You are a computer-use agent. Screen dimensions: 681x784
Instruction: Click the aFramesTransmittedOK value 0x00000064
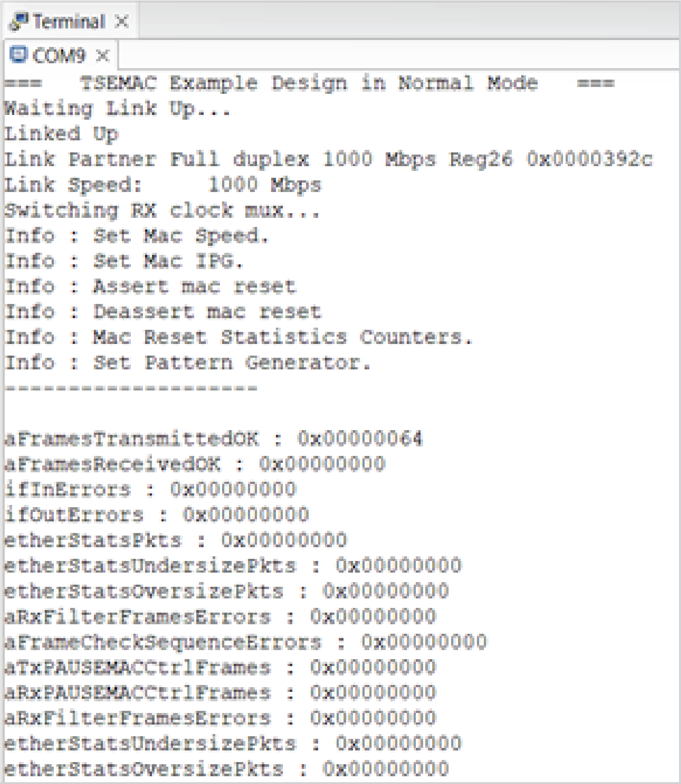coord(360,439)
